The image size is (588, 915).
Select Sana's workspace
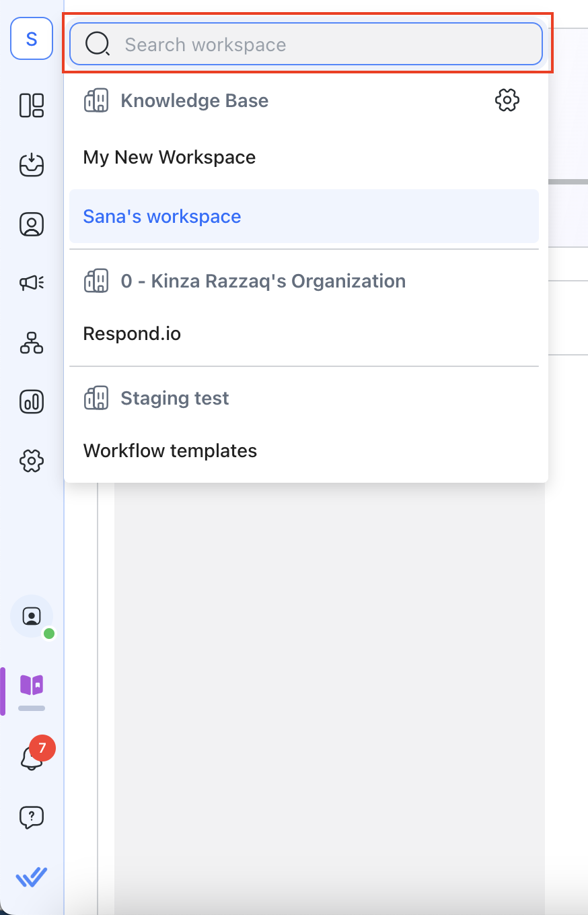coord(162,217)
